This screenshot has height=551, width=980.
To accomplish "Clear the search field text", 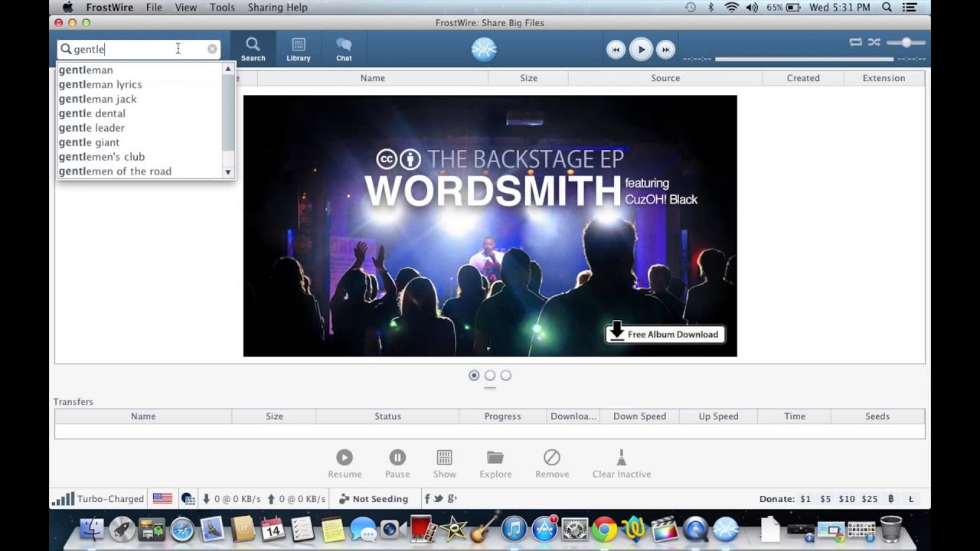I will [212, 49].
